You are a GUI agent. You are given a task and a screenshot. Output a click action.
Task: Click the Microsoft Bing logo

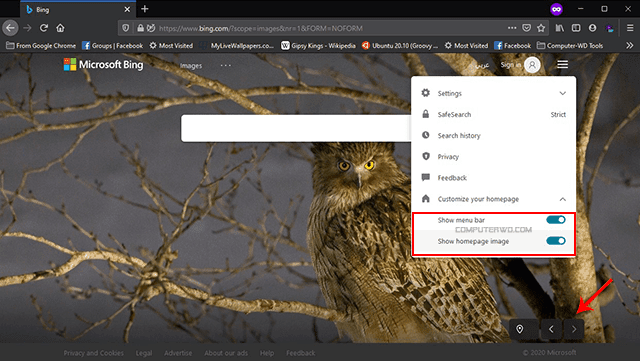103,65
